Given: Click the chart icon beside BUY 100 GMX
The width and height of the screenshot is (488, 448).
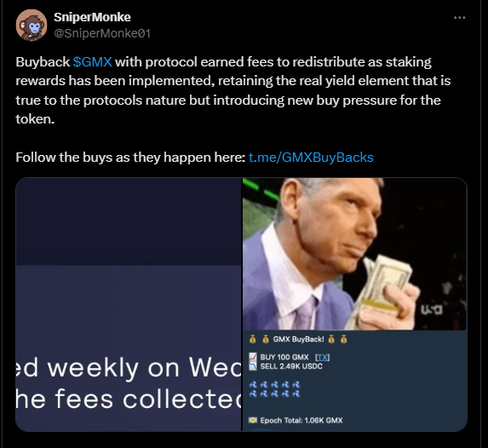Looking at the screenshot, I should click(x=253, y=361).
